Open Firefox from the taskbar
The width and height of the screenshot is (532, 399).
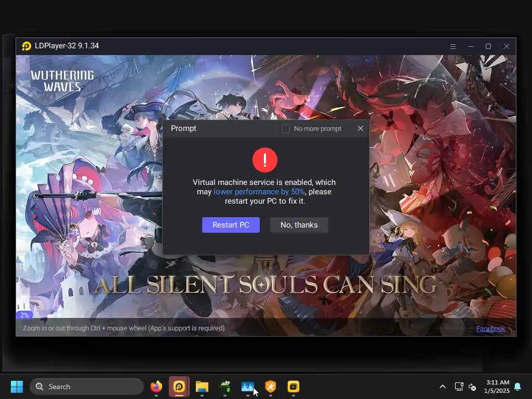tap(156, 387)
